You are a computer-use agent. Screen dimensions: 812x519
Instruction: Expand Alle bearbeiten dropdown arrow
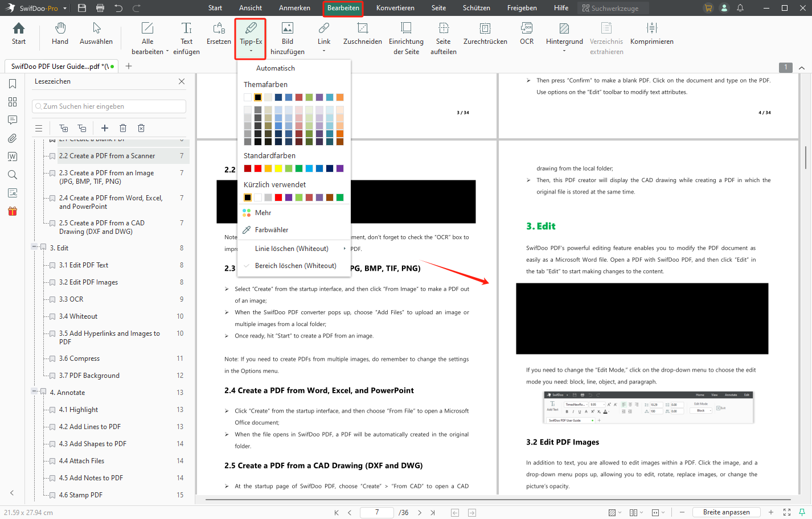click(167, 51)
